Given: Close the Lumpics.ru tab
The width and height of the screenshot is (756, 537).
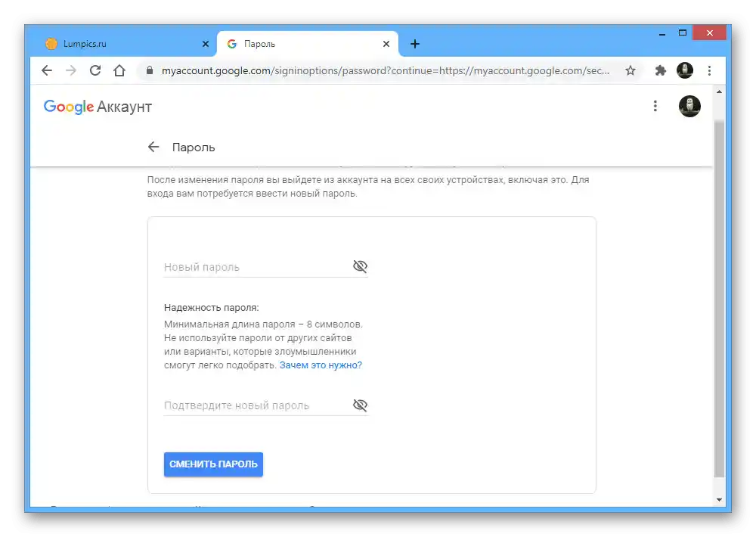Looking at the screenshot, I should [x=206, y=44].
